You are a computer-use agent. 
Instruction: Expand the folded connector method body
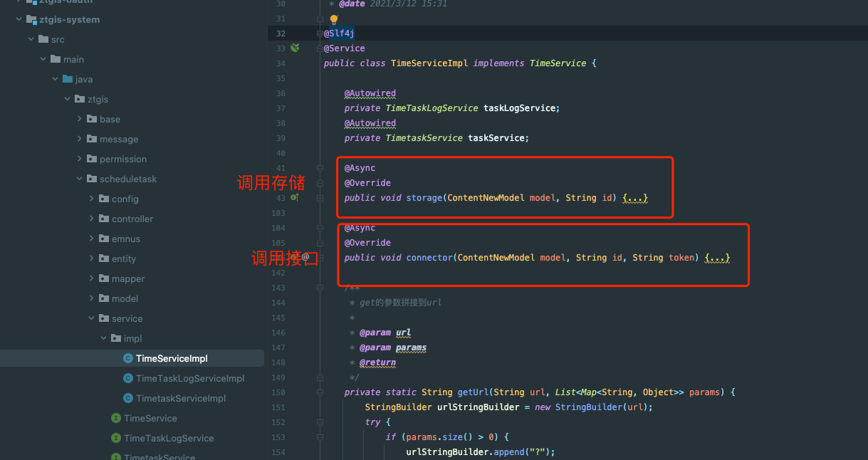pyautogui.click(x=717, y=258)
